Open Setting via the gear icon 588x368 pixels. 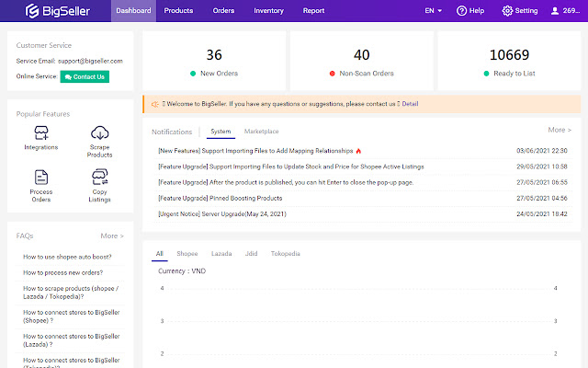tap(508, 11)
